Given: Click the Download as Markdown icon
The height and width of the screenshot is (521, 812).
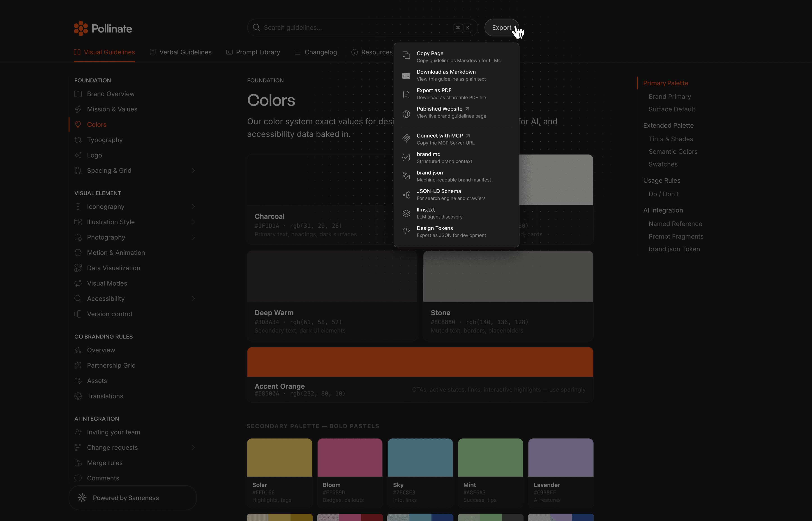Looking at the screenshot, I should click(x=406, y=75).
